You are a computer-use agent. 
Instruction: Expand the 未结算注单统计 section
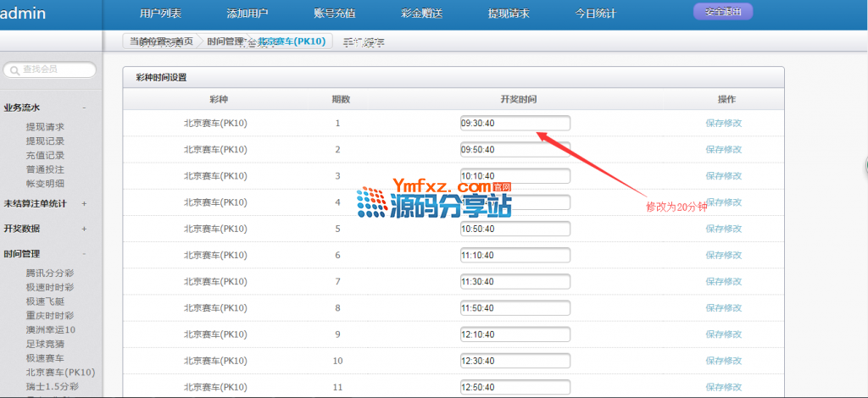coord(84,203)
